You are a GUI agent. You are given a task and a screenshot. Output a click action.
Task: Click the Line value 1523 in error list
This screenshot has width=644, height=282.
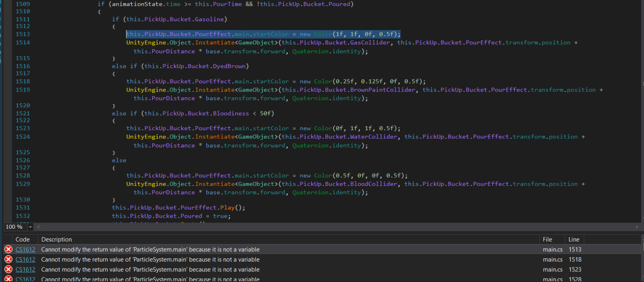click(575, 269)
